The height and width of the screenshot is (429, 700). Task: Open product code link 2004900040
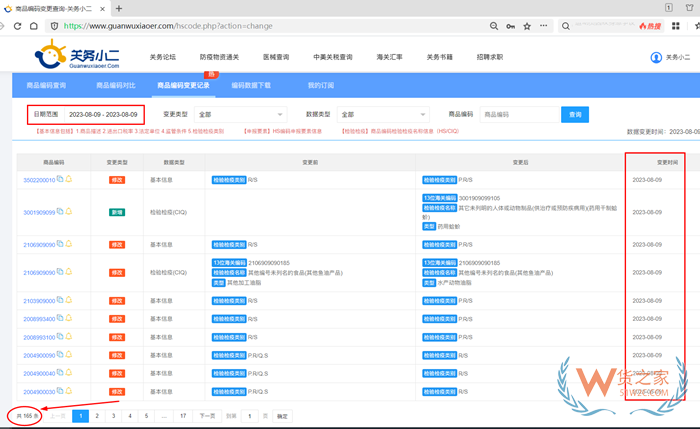[x=39, y=374]
